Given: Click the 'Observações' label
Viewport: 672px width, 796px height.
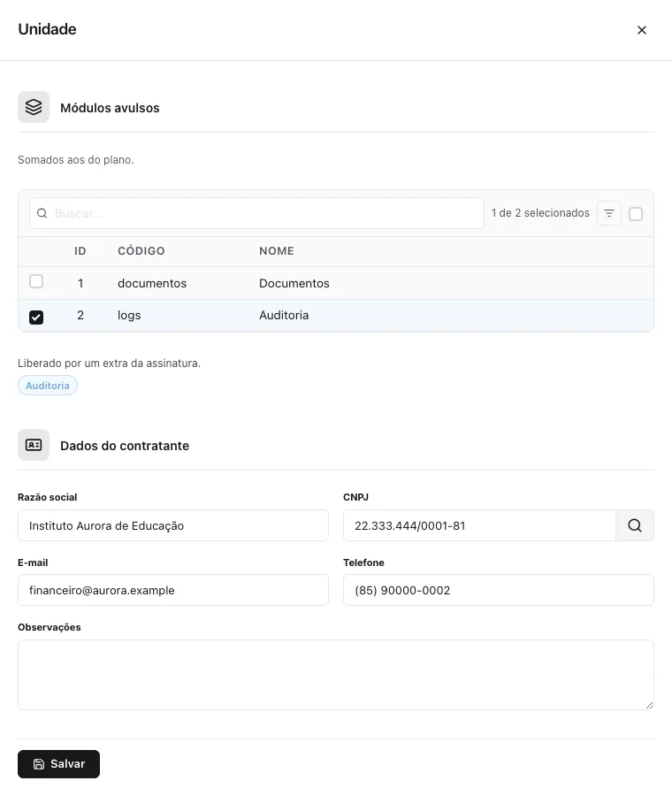Looking at the screenshot, I should click(x=50, y=627).
